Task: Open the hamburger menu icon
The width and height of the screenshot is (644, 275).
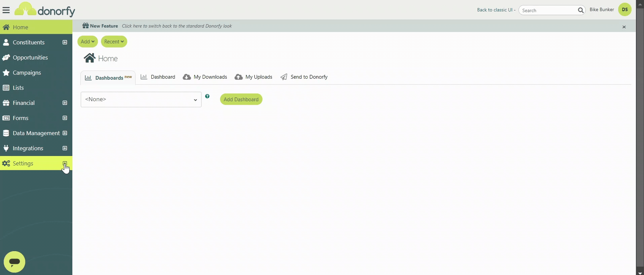Action: click(6, 10)
